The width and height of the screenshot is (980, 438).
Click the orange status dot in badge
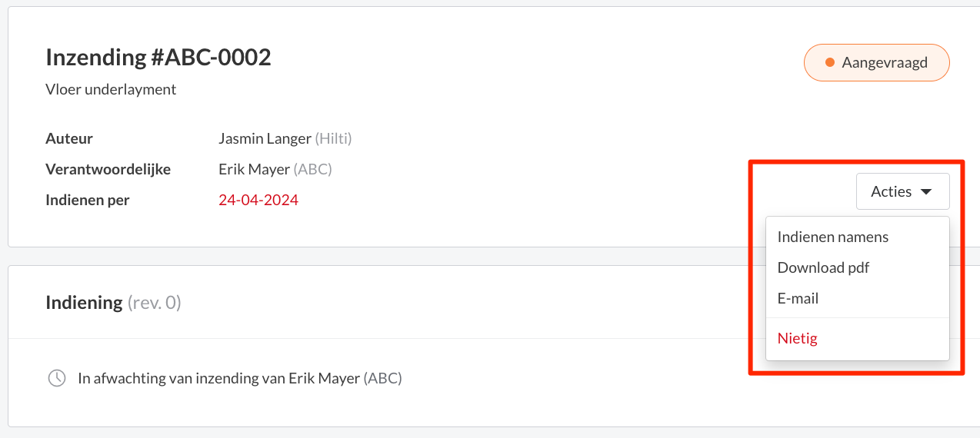click(829, 62)
